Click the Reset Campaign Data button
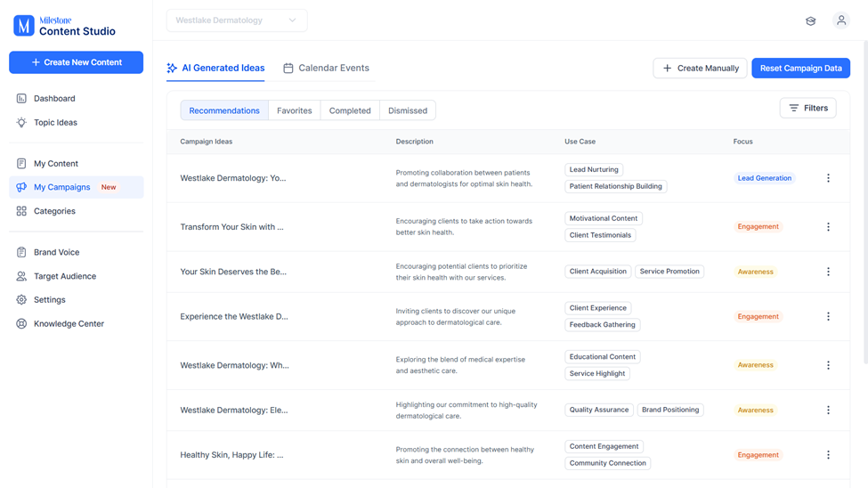 tap(800, 69)
